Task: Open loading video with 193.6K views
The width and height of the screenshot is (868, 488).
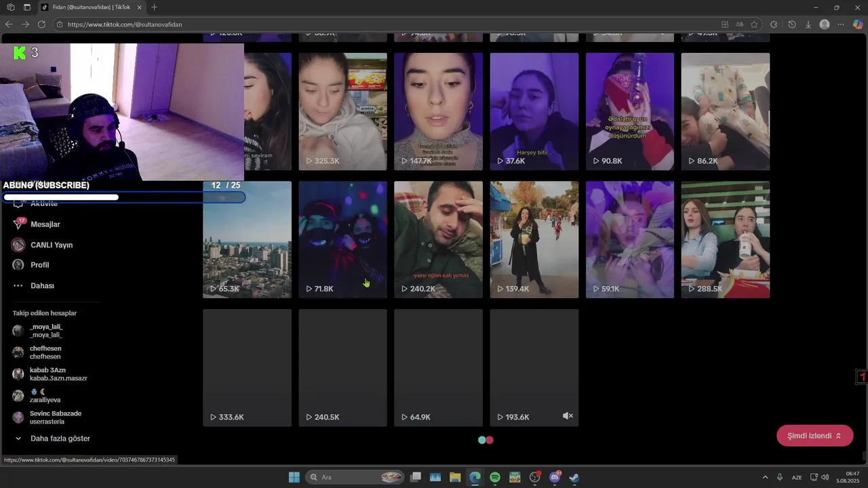Action: [534, 368]
